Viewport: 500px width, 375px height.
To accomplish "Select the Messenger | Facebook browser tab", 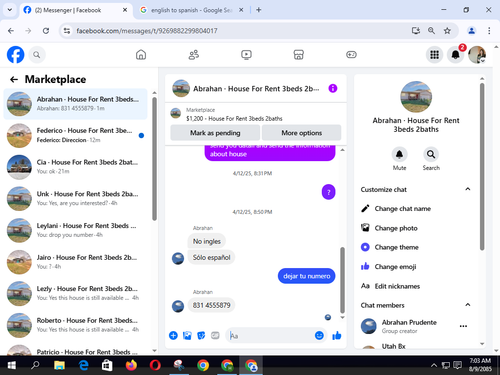I will pos(75,10).
